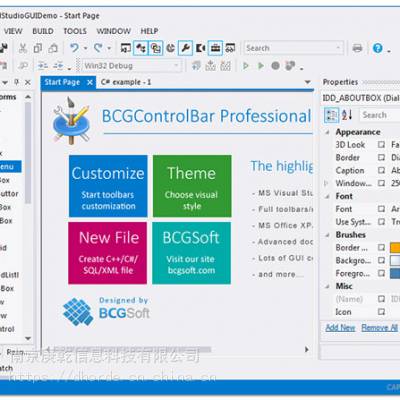Open the Undo history dropdown arrow
Viewport: 400px width, 400px height.
point(85,49)
